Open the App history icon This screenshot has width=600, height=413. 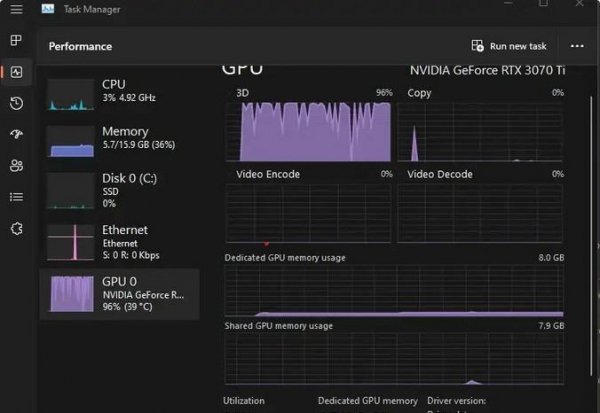[16, 103]
